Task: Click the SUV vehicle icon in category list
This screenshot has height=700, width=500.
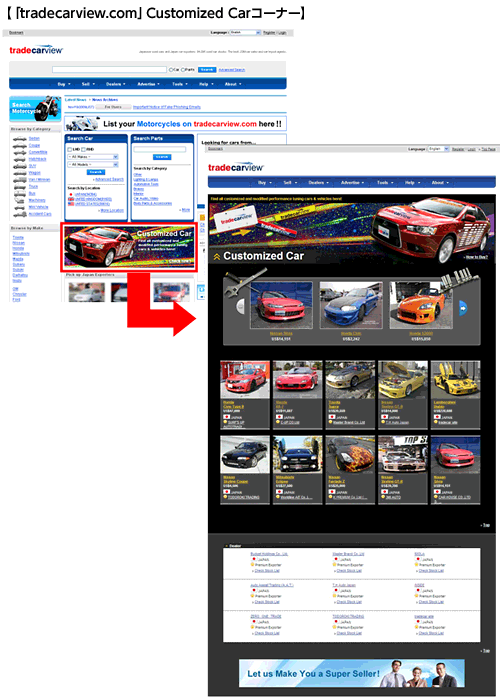Action: (20, 166)
